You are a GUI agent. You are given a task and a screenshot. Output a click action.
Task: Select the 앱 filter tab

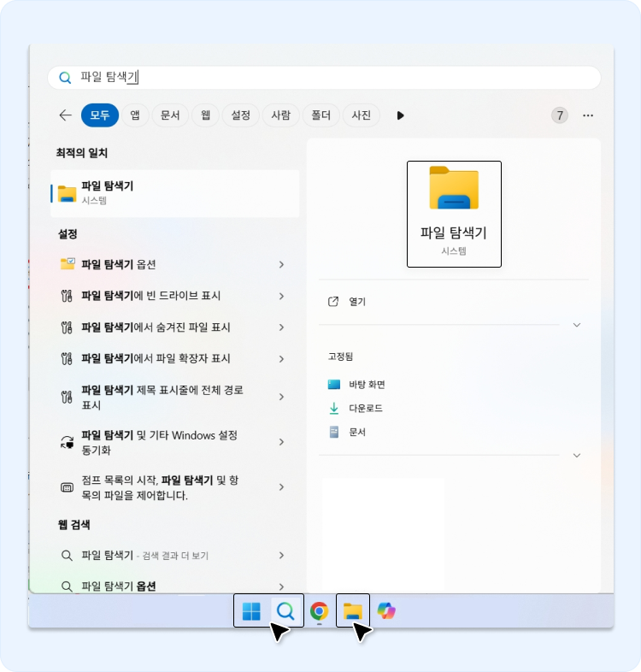[x=135, y=115]
